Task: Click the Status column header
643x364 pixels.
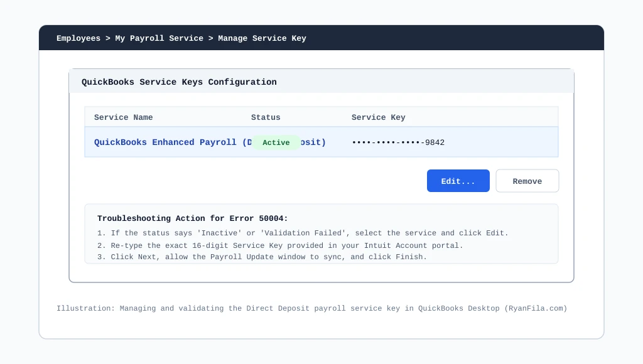Action: click(x=266, y=117)
